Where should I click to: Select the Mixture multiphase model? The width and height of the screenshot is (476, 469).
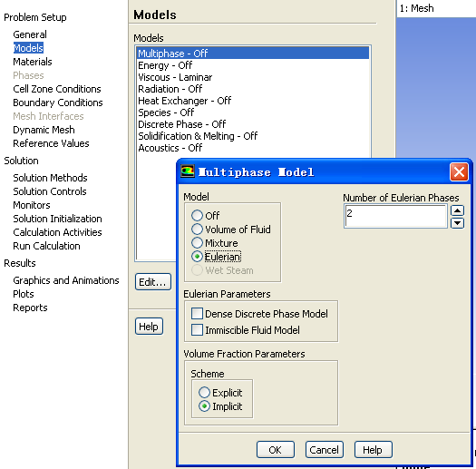[x=215, y=243]
